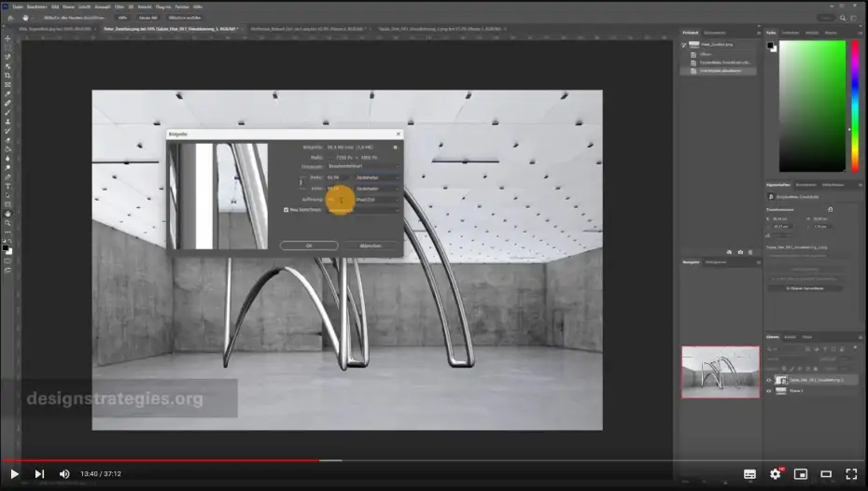Select the Gradient tool
This screenshot has width=868, height=491.
click(7, 149)
